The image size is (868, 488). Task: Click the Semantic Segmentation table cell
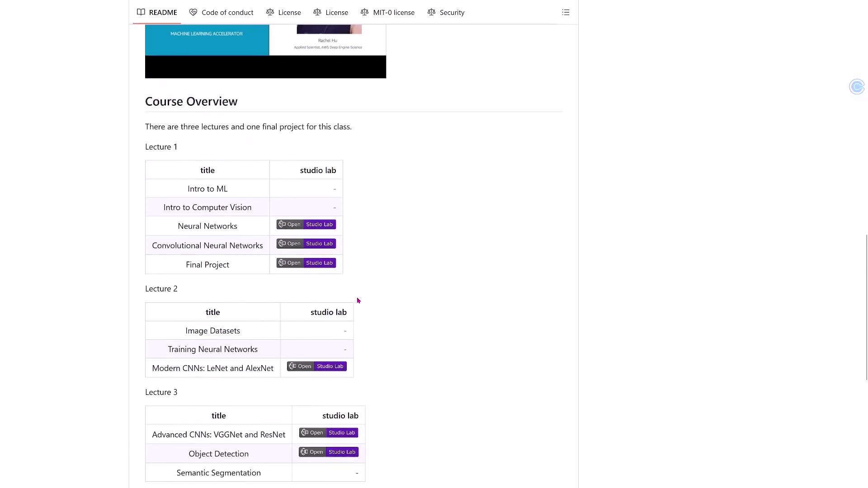point(218,473)
